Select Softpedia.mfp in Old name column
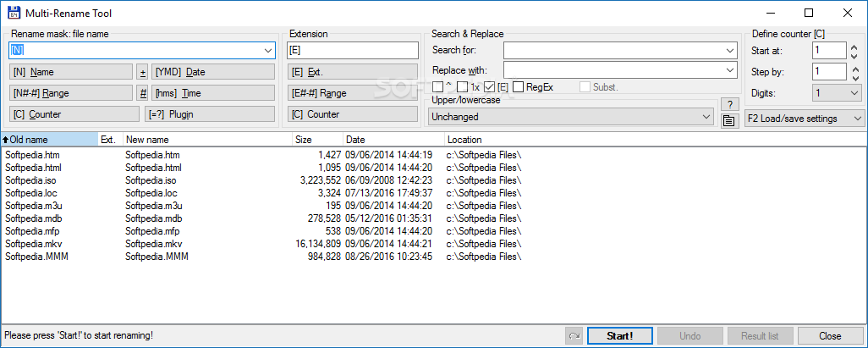Viewport: 868px width, 348px height. [32, 231]
